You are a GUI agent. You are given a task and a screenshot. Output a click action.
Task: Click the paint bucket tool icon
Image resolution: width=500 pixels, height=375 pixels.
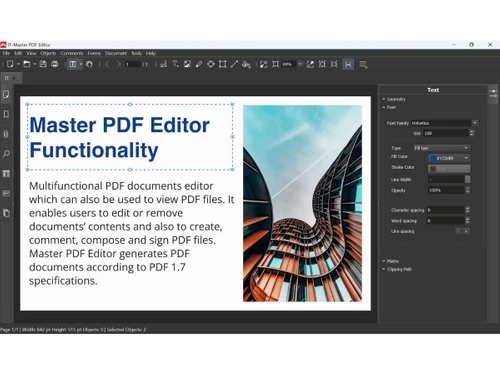pos(246,64)
